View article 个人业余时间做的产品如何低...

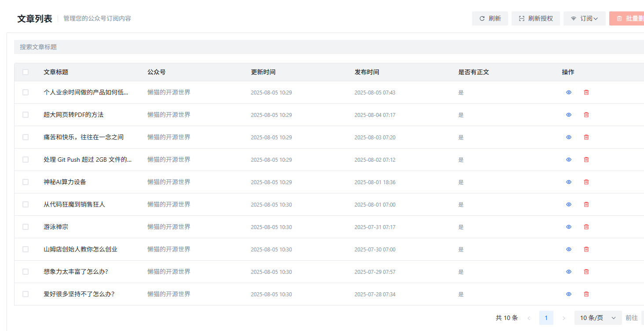click(569, 92)
